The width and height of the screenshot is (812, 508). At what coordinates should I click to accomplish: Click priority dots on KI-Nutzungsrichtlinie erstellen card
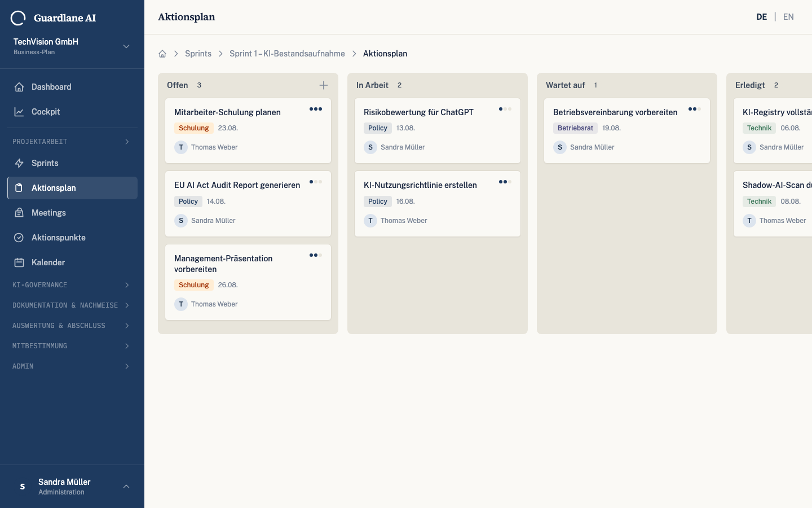coord(505,182)
